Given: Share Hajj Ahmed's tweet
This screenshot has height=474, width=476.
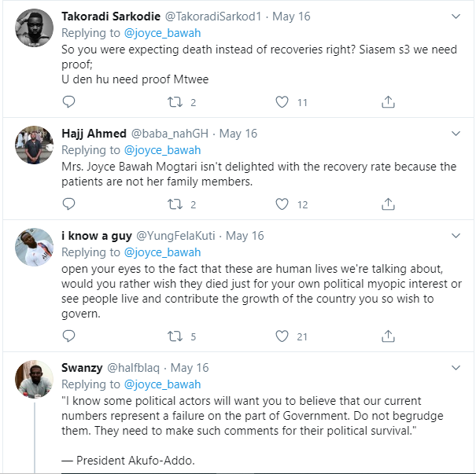Looking at the screenshot, I should 388,204.
